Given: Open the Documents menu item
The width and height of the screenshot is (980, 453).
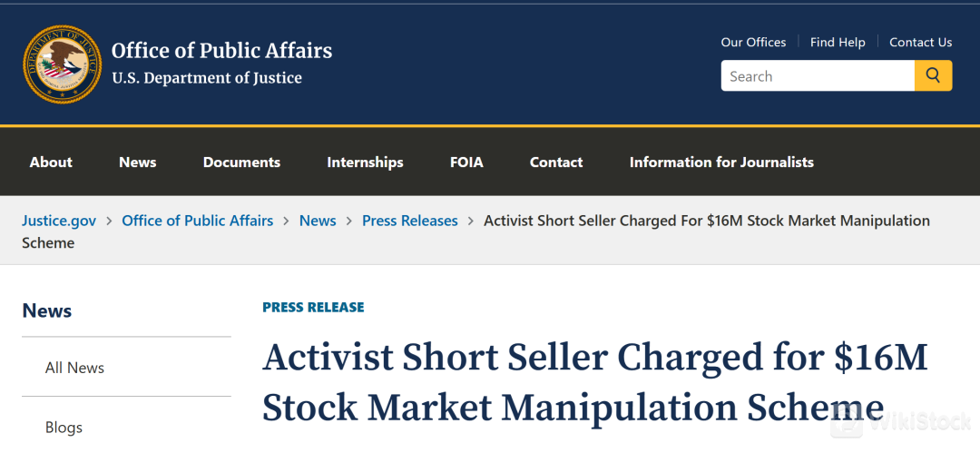Looking at the screenshot, I should [241, 162].
